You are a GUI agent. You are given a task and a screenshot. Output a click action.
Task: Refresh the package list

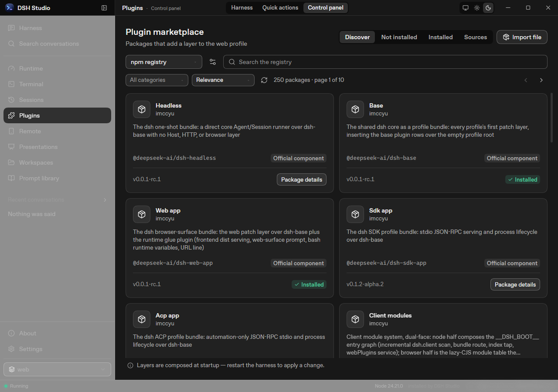(264, 80)
